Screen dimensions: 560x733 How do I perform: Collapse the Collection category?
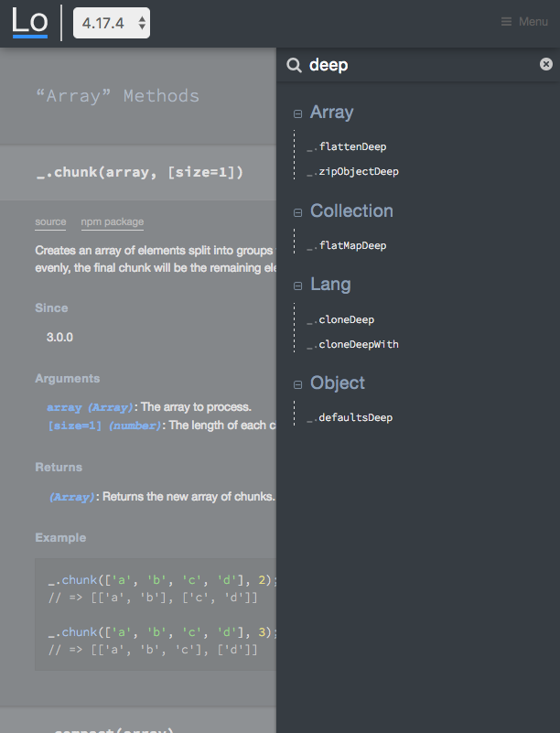click(297, 212)
